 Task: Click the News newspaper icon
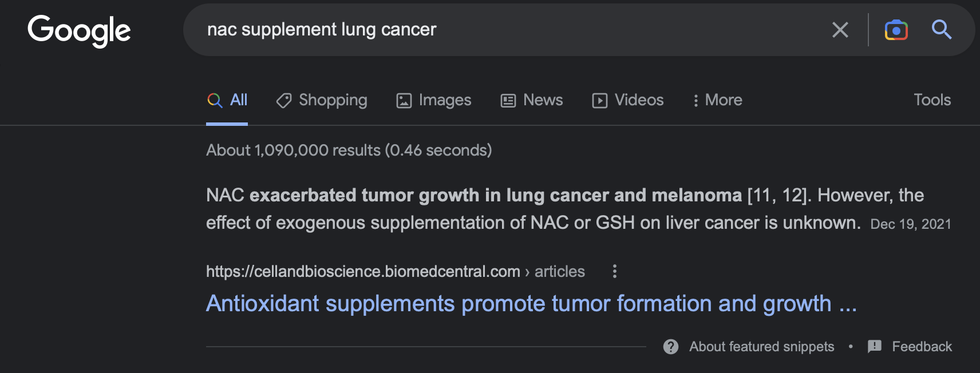tap(508, 101)
